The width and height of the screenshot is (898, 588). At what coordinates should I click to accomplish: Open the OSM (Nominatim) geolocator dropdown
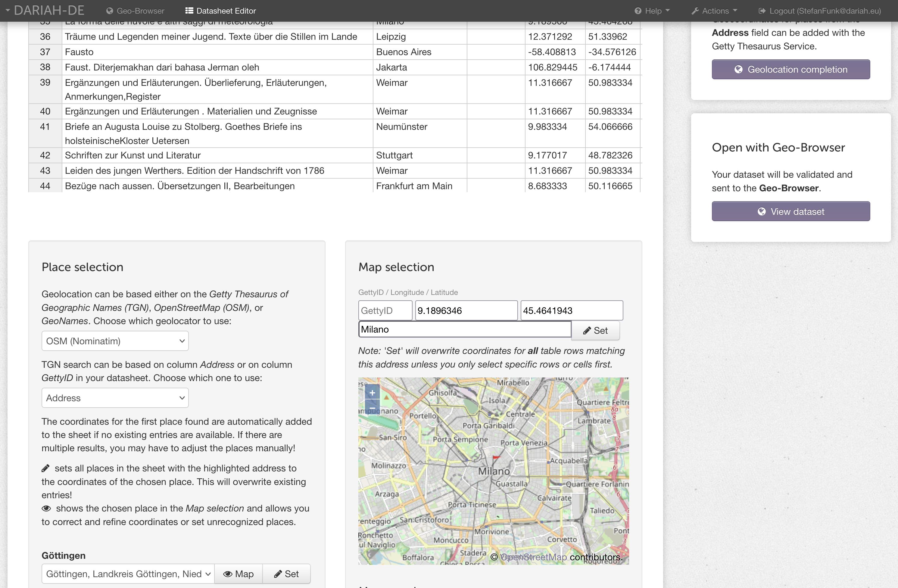point(115,341)
